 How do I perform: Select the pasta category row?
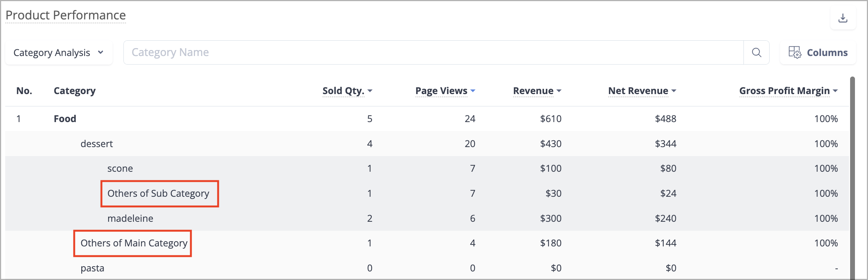point(427,268)
